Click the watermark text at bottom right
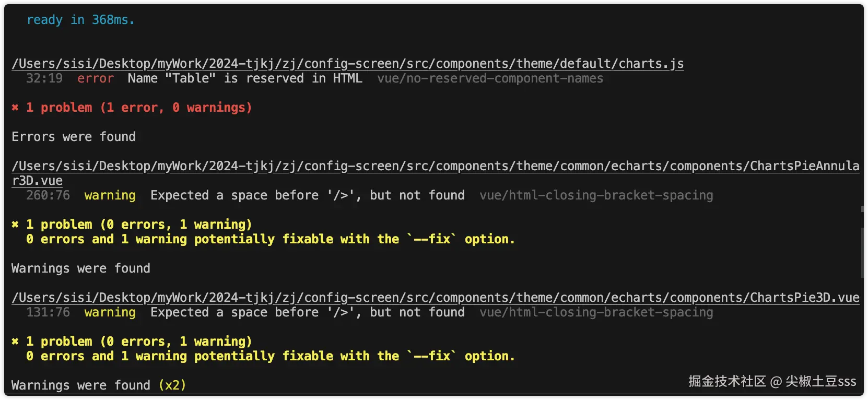Viewport: 868px width, 400px height. [772, 381]
